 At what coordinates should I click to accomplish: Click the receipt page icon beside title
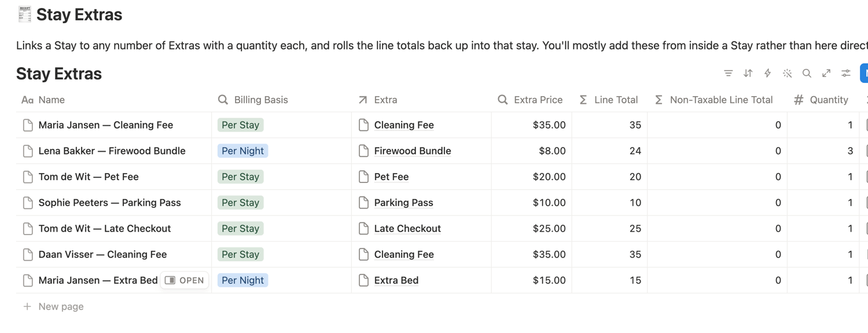[x=24, y=14]
